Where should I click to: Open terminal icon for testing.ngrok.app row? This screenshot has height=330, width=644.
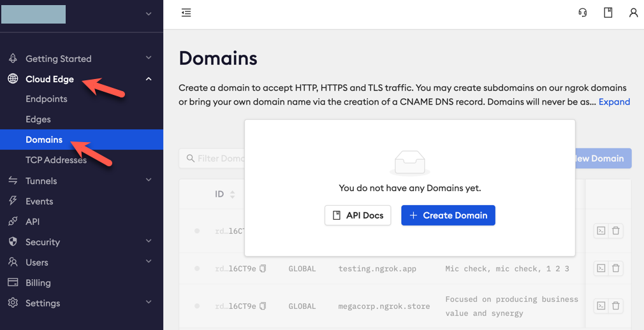click(601, 268)
